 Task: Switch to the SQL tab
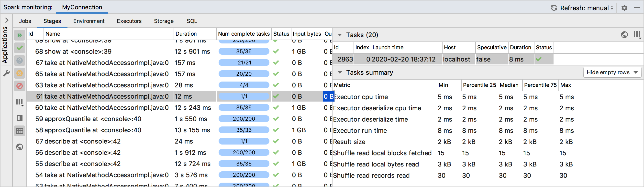click(192, 21)
